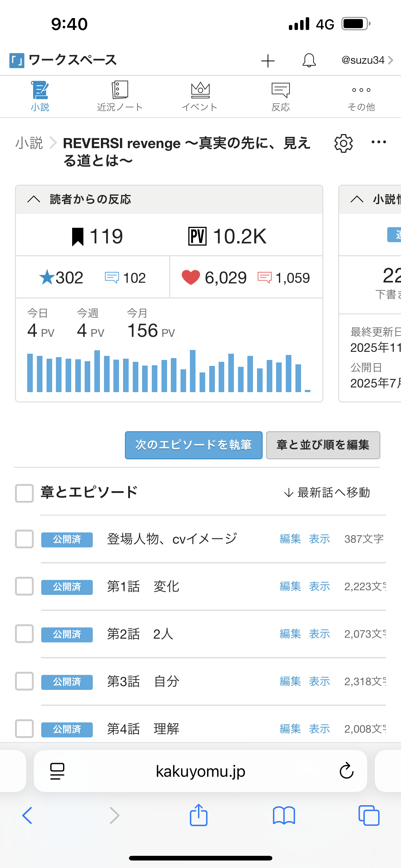Collapse the 小説情報 panel chevron

tap(357, 199)
